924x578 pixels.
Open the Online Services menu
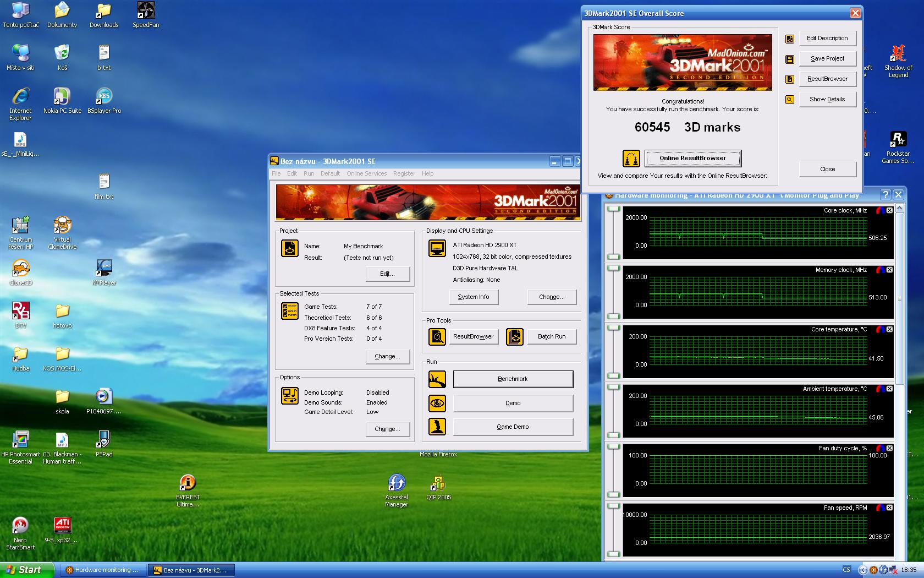coord(366,173)
